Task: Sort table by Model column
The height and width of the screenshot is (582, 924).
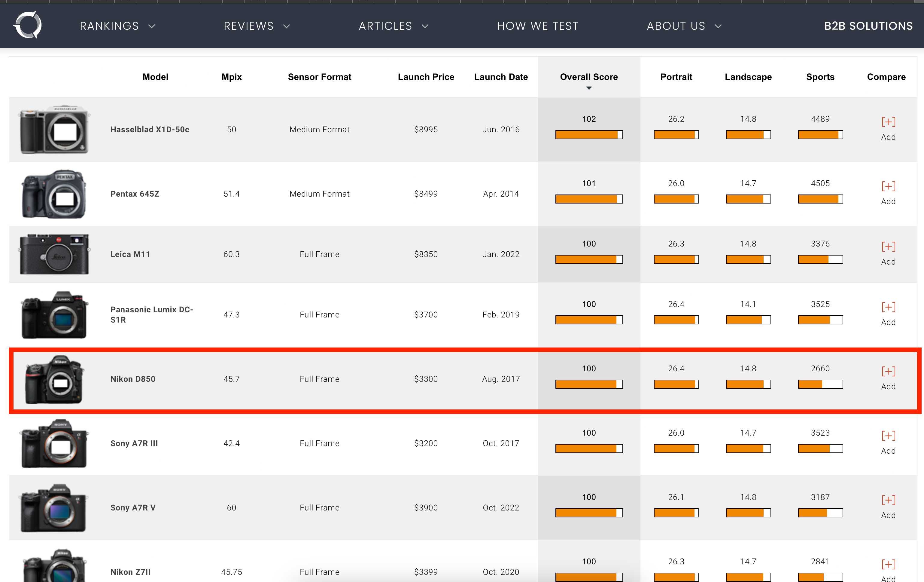Action: pos(155,77)
